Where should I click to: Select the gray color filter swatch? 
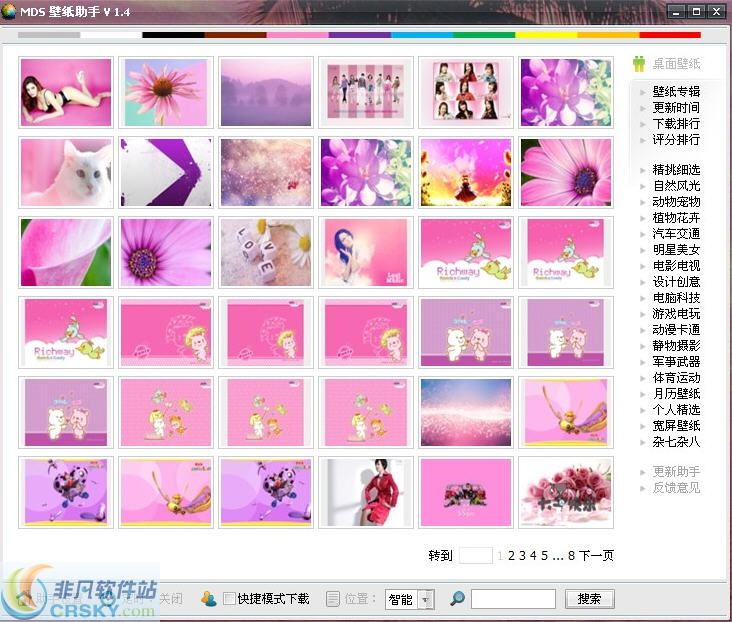pos(49,35)
